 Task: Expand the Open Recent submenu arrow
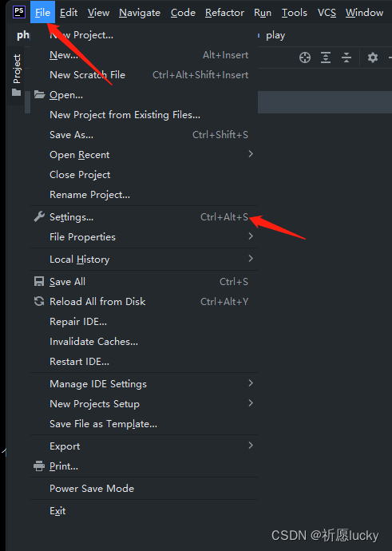[251, 154]
